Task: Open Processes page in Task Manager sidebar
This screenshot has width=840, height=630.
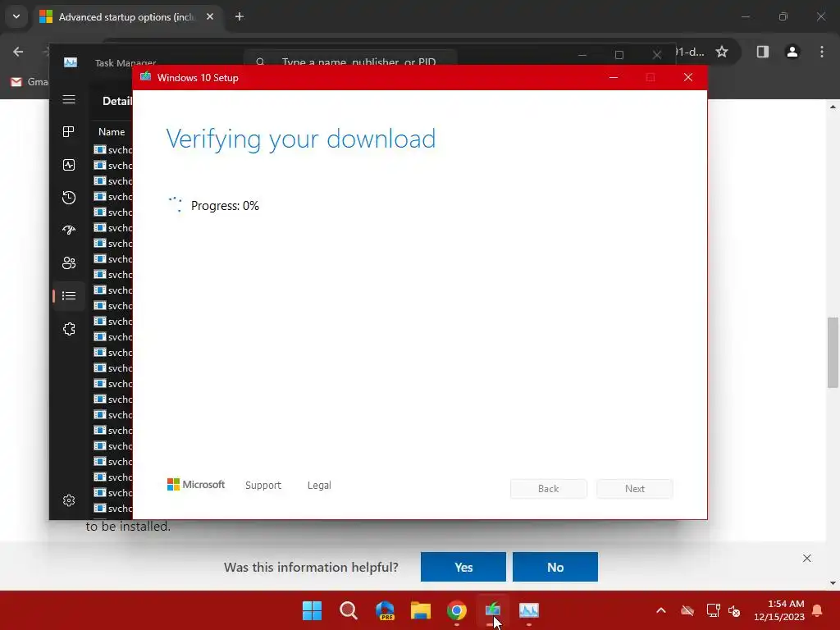Action: [69, 132]
